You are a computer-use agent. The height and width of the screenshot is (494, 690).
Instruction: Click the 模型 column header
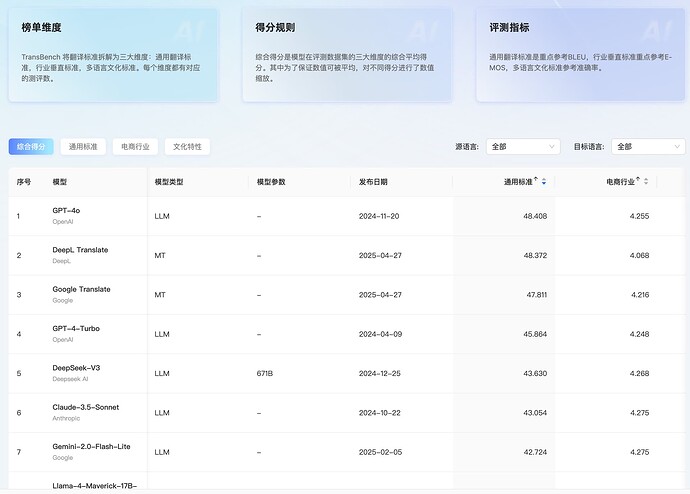tap(60, 182)
